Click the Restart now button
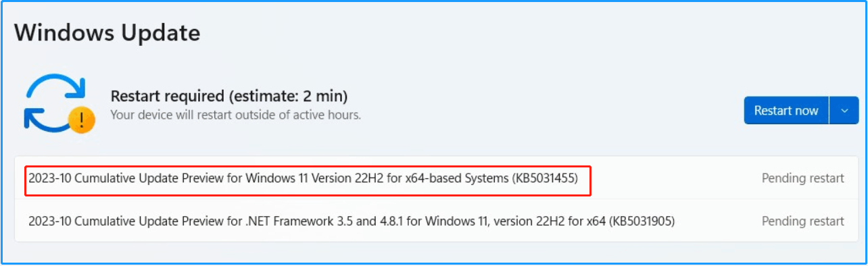 point(786,110)
